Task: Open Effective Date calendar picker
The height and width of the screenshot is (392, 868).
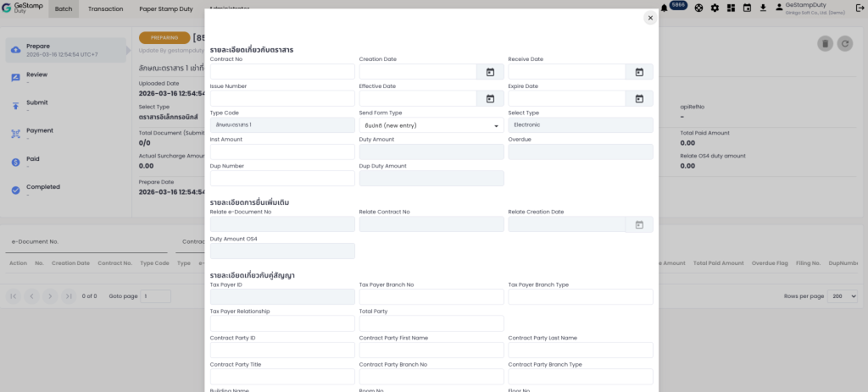Action: pos(490,98)
